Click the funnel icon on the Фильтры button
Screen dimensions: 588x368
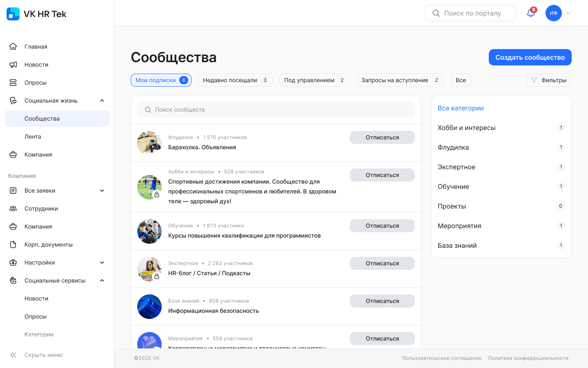[x=534, y=80]
